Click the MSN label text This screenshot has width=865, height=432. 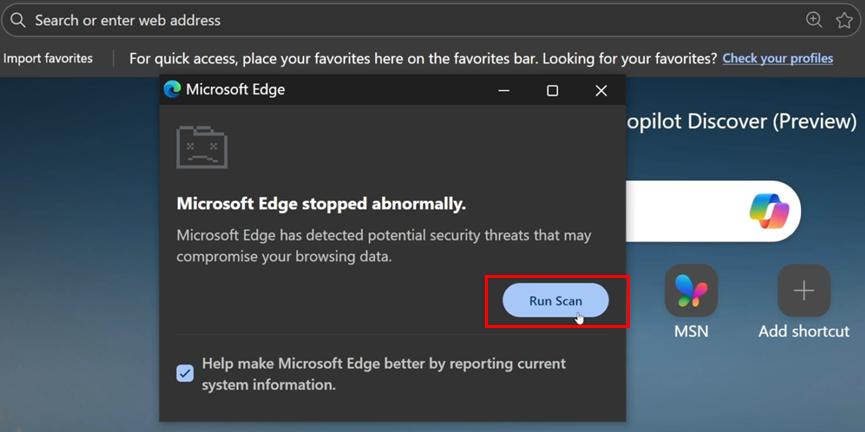[691, 331]
